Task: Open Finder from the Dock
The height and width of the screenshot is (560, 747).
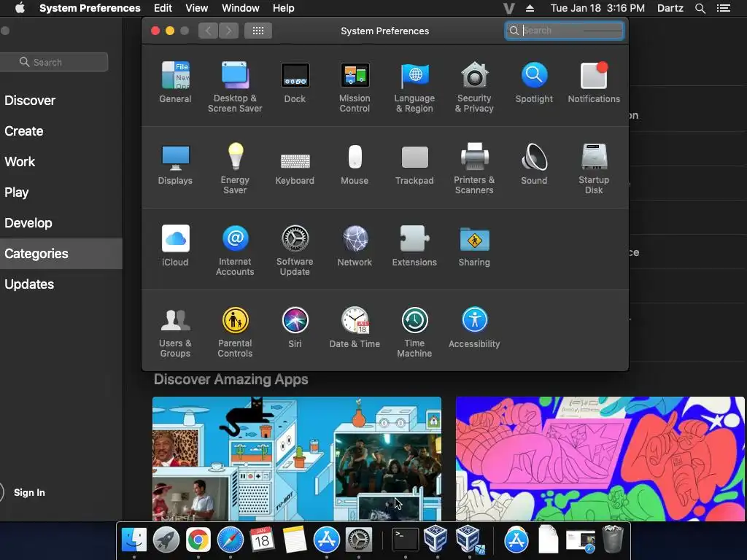Action: [x=134, y=540]
